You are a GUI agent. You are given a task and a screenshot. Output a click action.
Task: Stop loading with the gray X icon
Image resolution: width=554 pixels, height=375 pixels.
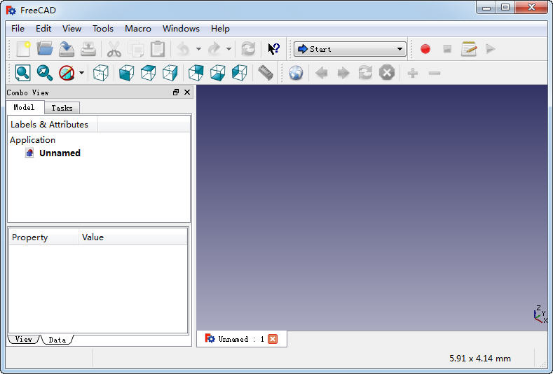[387, 73]
